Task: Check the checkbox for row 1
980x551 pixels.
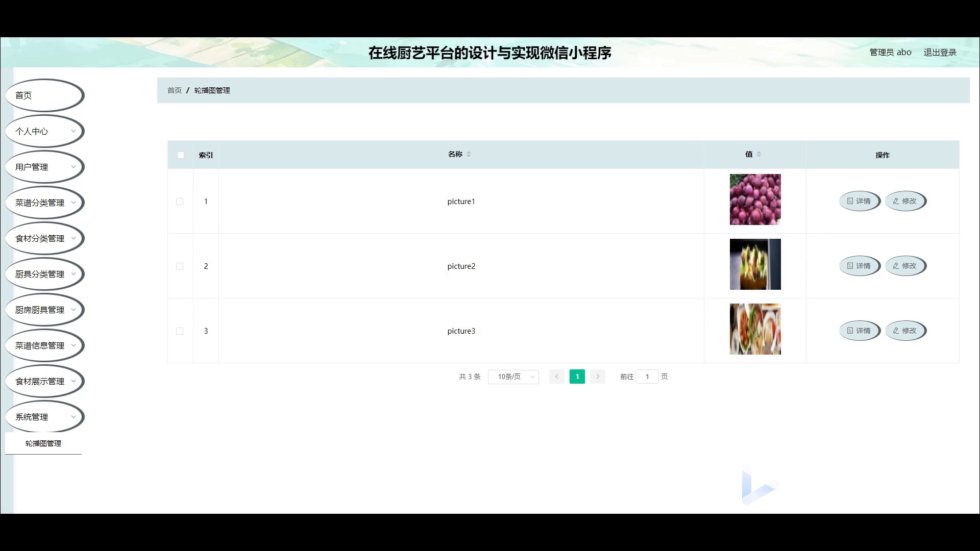Action: click(x=180, y=202)
